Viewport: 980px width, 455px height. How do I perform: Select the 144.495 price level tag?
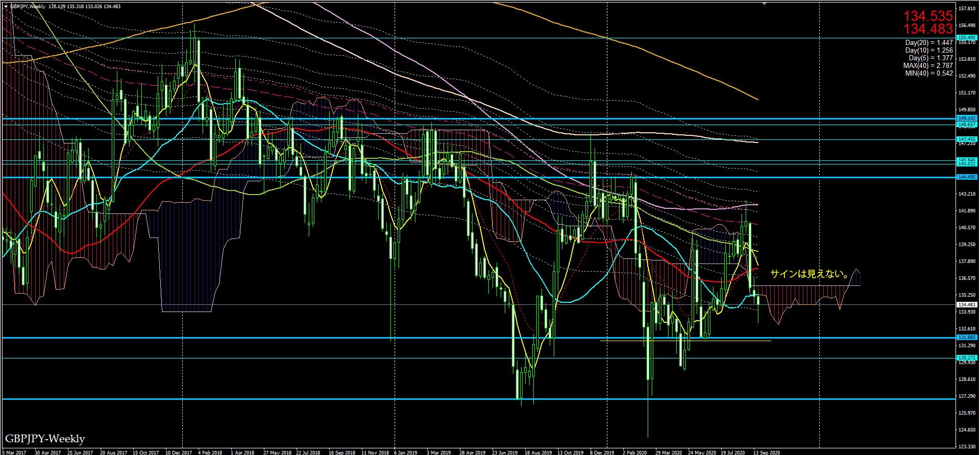pos(967,177)
